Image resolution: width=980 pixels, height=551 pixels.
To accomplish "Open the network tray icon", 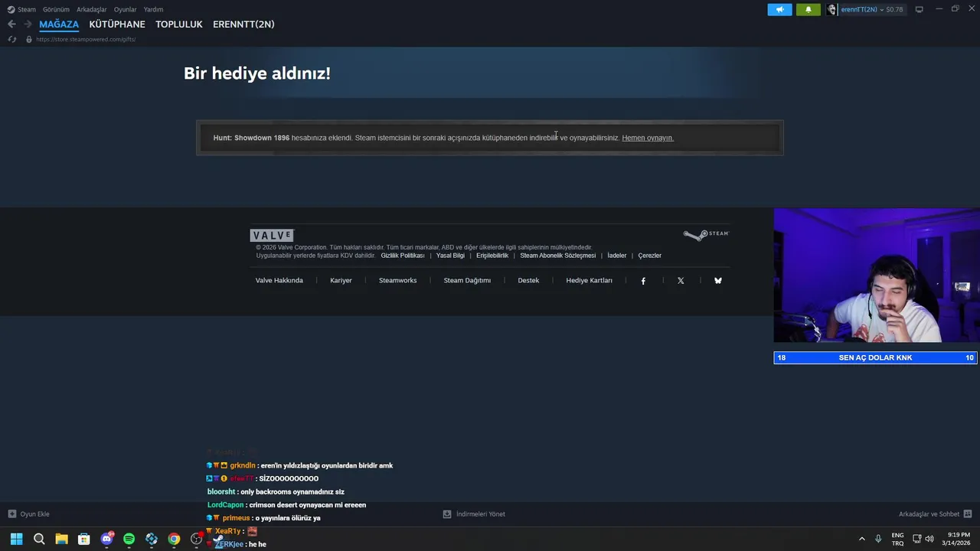I will click(916, 539).
